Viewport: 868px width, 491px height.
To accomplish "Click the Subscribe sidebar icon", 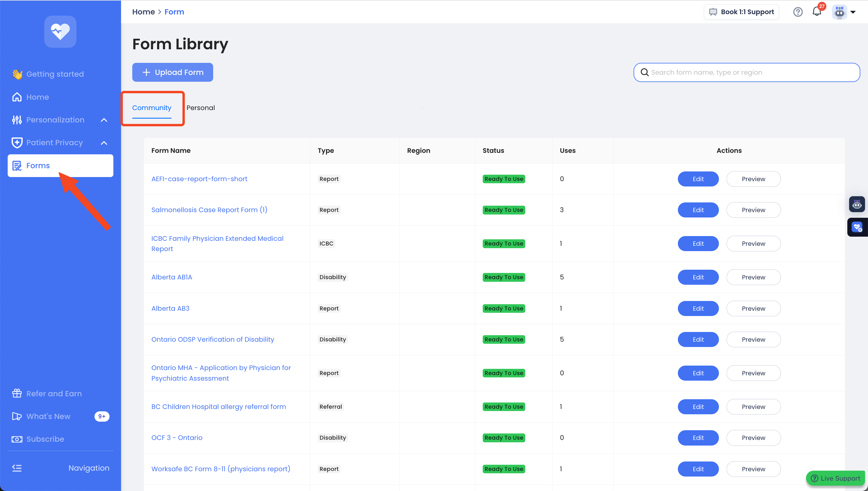I will 17,439.
